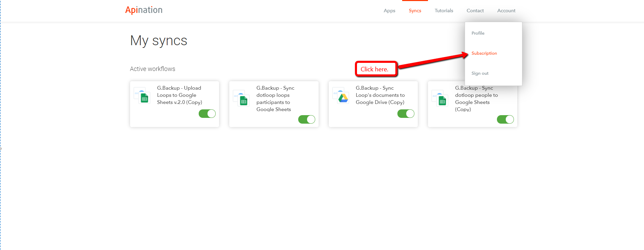Click the 'Active workflows' label
644x250 pixels.
coord(153,69)
